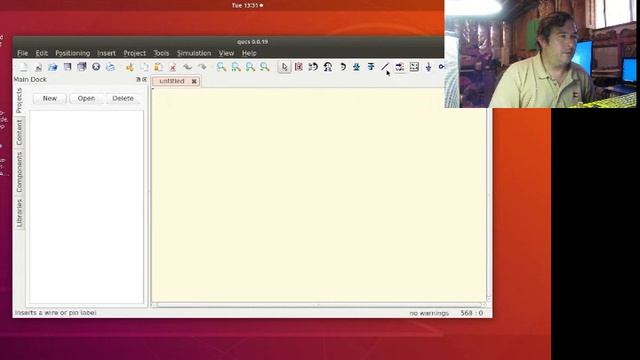Open the Help menu

pos(249,53)
